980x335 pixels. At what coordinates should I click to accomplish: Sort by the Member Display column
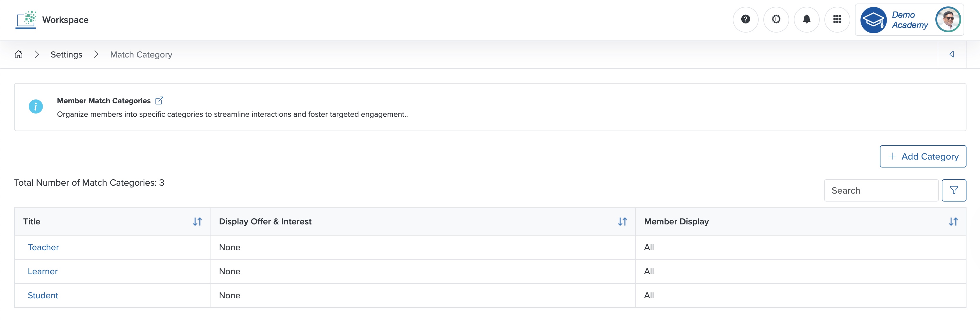point(954,221)
